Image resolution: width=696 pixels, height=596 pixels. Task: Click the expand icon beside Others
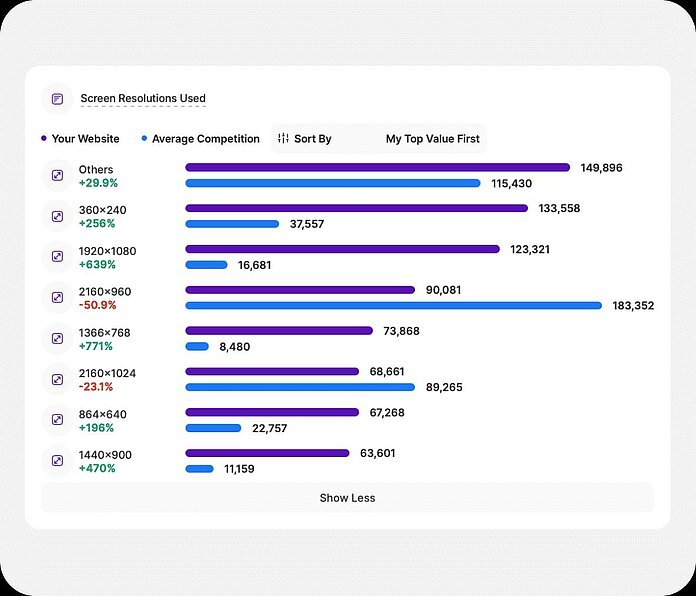[x=58, y=176]
